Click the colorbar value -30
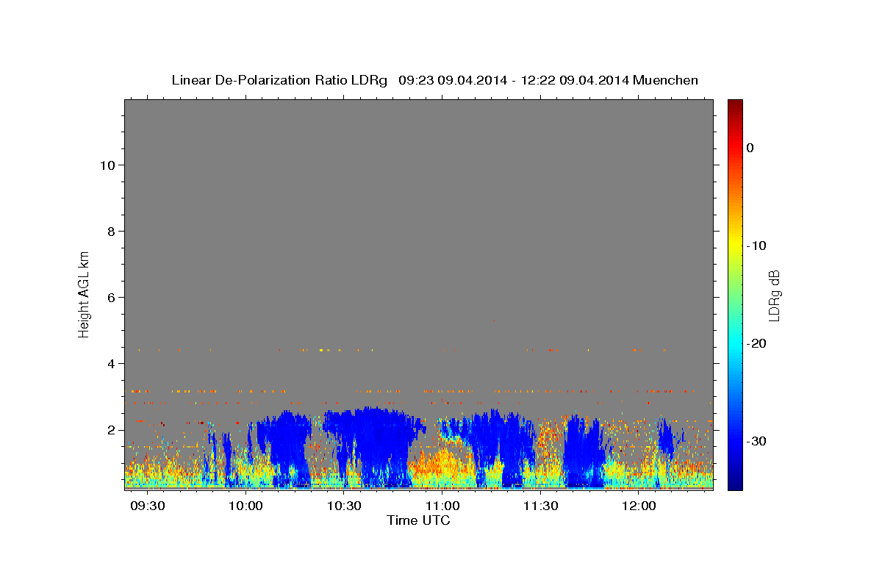 point(756,441)
